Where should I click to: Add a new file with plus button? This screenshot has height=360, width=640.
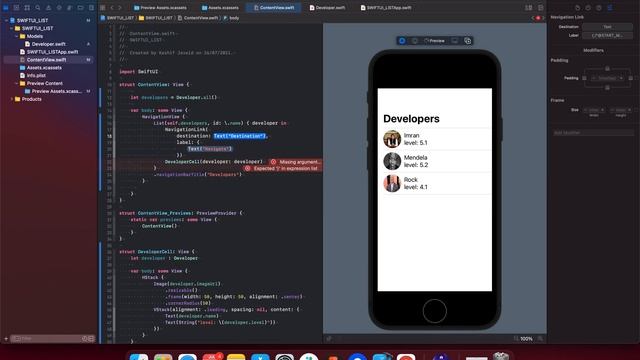pos(6,338)
